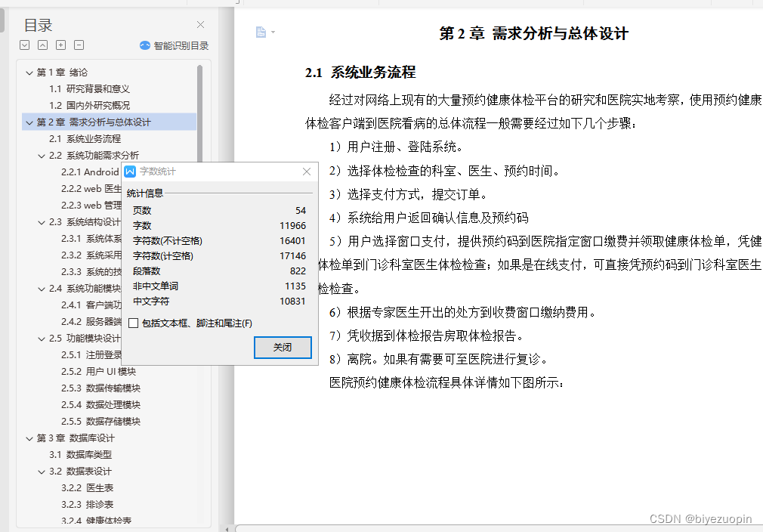
Task: Go to 2.2.3 web 管理 outline entry
Action: point(91,206)
